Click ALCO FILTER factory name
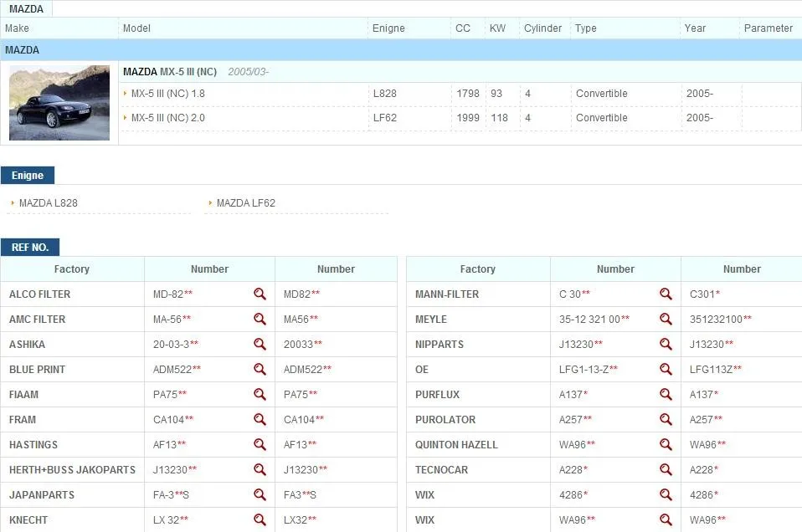The image size is (802, 532). (40, 294)
